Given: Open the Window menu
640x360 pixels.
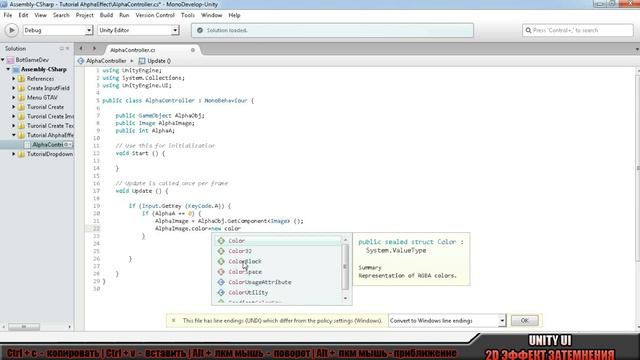Looking at the screenshot, I should click(211, 15).
